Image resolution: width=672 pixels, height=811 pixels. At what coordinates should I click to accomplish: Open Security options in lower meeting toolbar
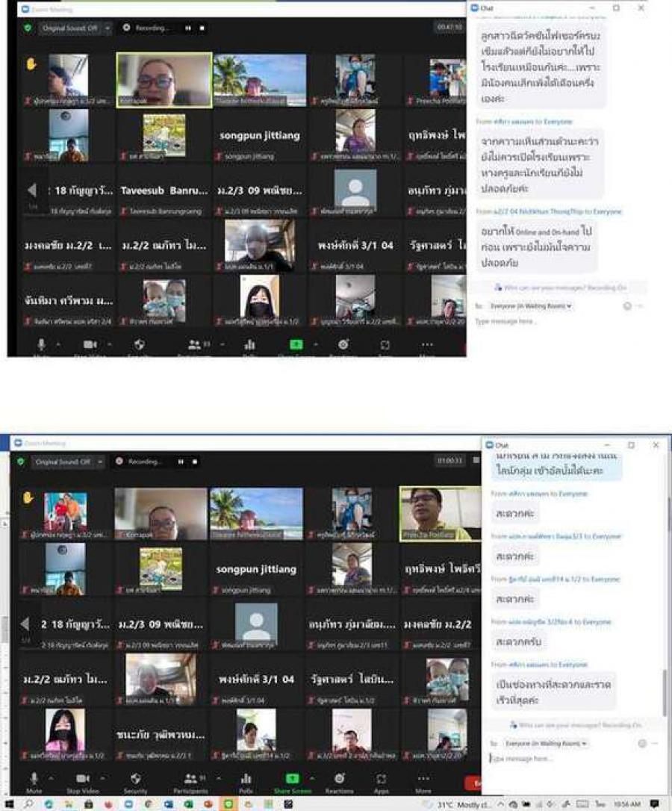[135, 779]
